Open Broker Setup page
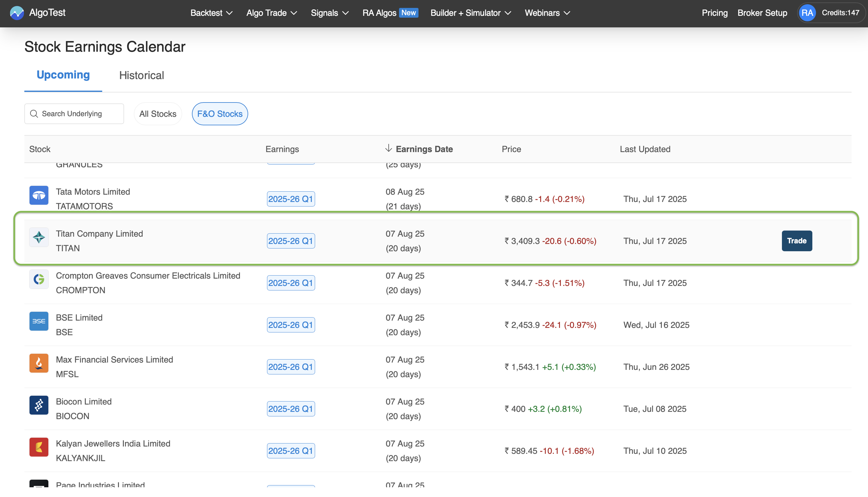The height and width of the screenshot is (497, 868). click(x=762, y=13)
